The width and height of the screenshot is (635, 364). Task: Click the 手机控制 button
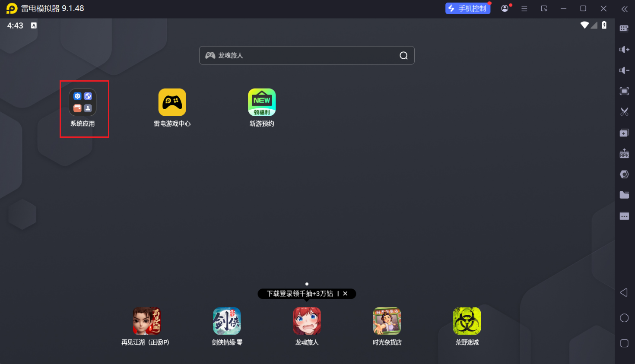(468, 8)
